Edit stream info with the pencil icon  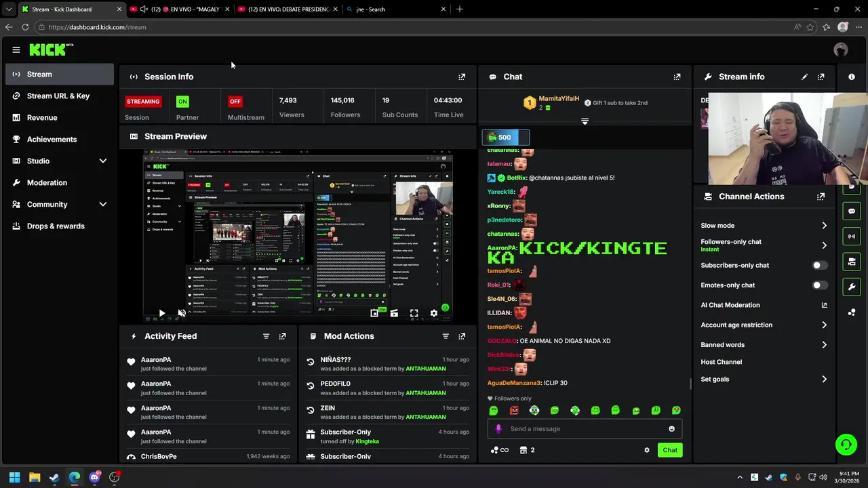coord(804,77)
